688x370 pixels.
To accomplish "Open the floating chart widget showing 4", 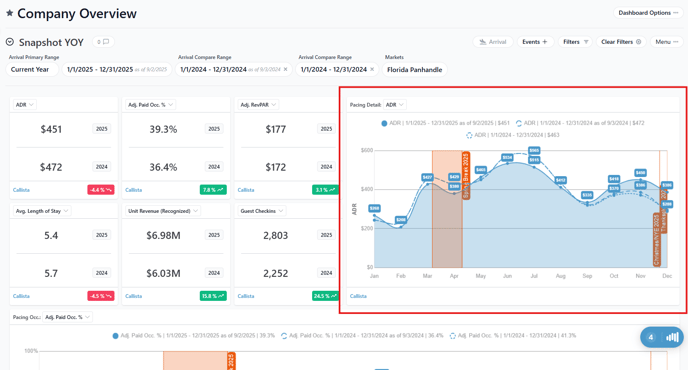I will click(x=662, y=337).
